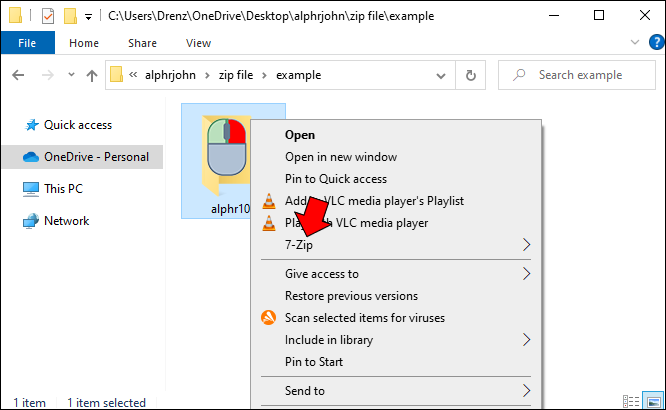Refresh the current folder view

(471, 75)
